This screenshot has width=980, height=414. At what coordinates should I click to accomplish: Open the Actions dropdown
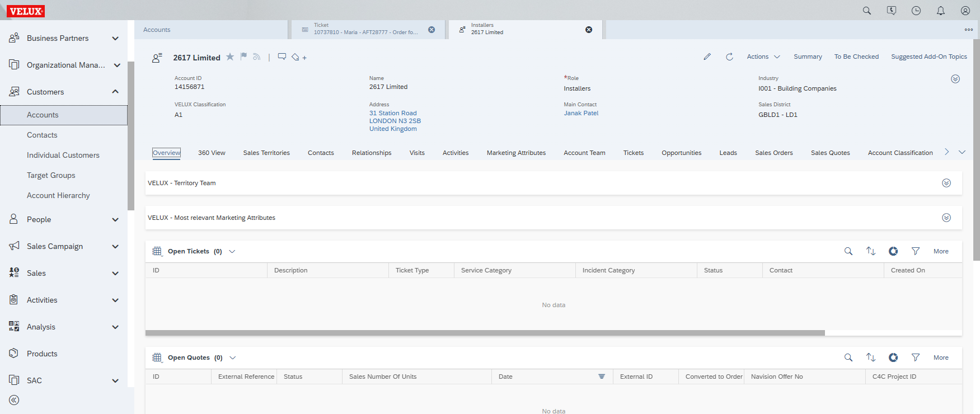[x=763, y=57]
